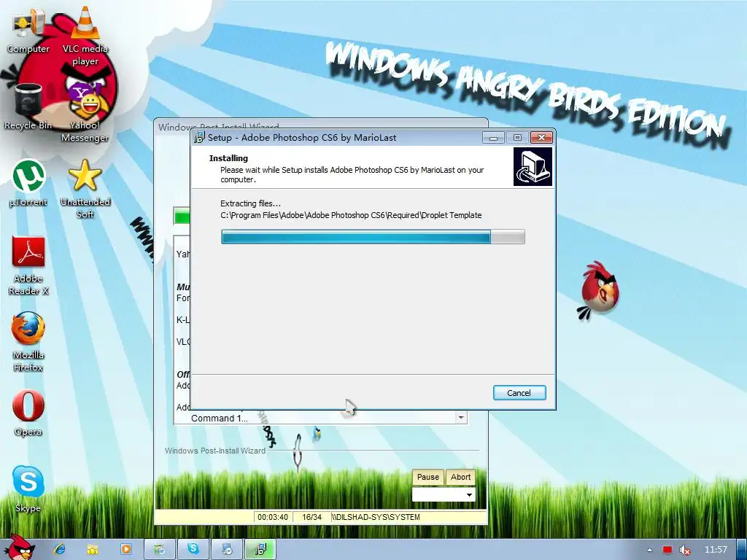The height and width of the screenshot is (560, 747).
Task: Close the Photoshop Setup window
Action: (542, 138)
